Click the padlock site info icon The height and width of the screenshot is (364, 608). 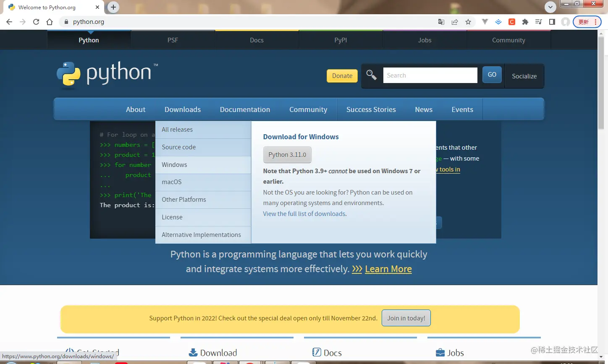pos(66,22)
